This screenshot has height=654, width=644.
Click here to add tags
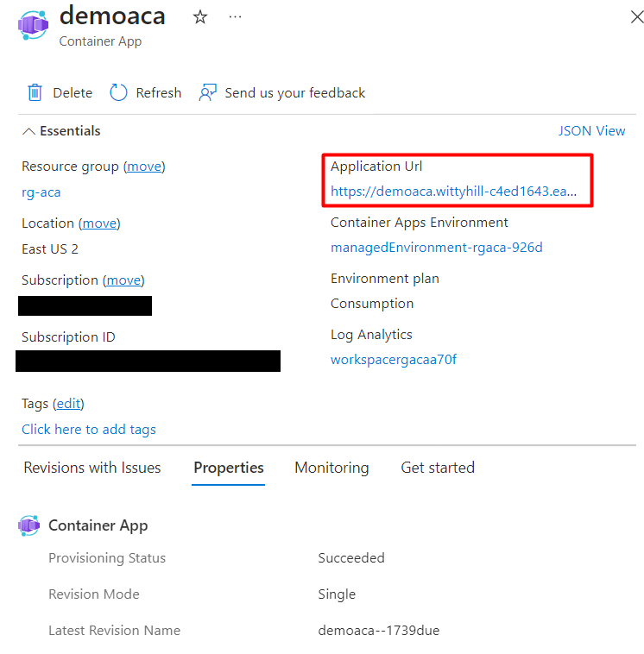click(89, 430)
